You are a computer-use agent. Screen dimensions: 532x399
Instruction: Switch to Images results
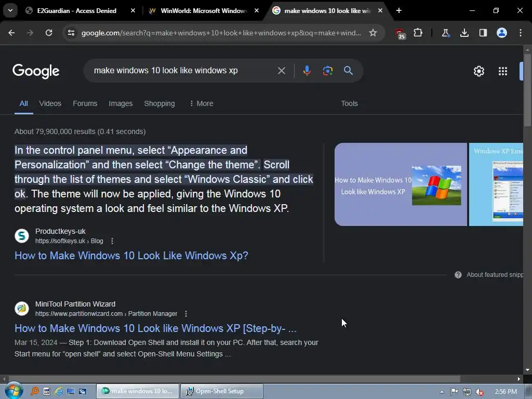tap(121, 103)
